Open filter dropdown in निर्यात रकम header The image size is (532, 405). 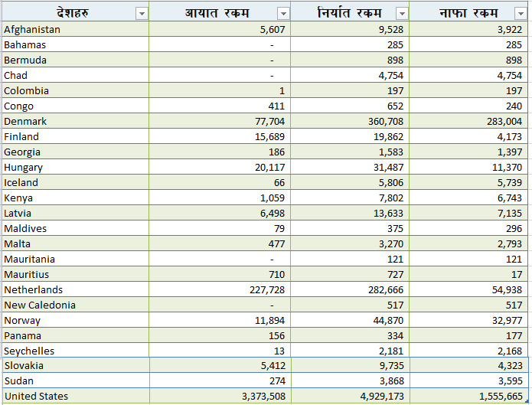pyautogui.click(x=402, y=14)
